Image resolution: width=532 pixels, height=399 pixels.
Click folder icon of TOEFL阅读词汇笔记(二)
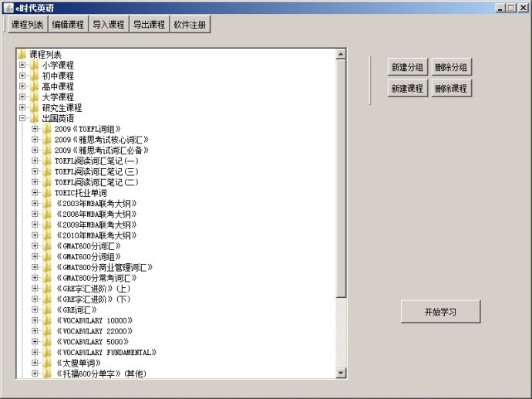(47, 182)
